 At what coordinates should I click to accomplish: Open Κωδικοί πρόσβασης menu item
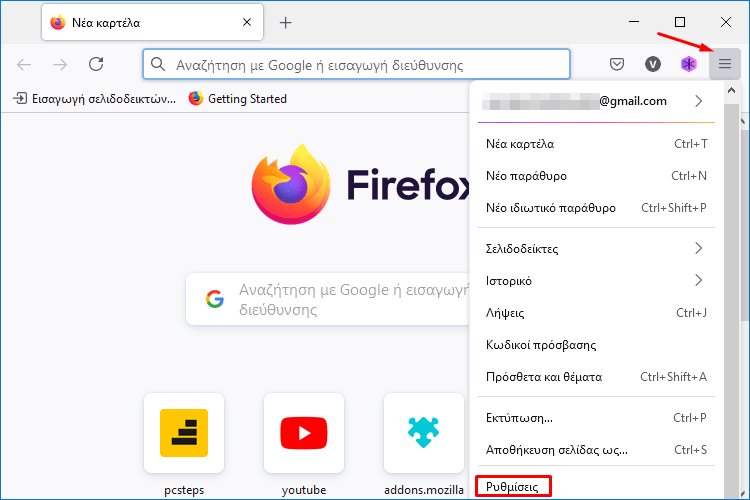(596, 345)
